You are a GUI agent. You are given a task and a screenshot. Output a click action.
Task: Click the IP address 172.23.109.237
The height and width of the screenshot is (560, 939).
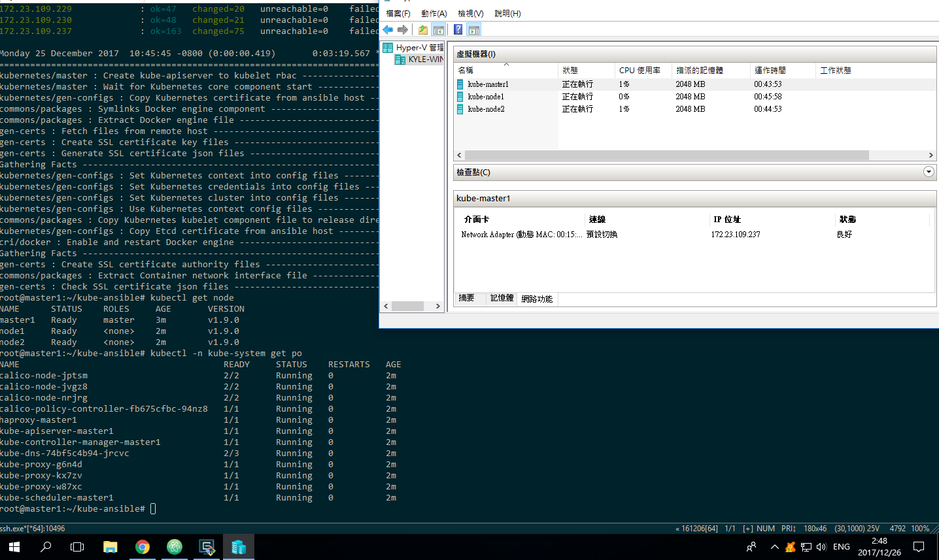(x=736, y=235)
